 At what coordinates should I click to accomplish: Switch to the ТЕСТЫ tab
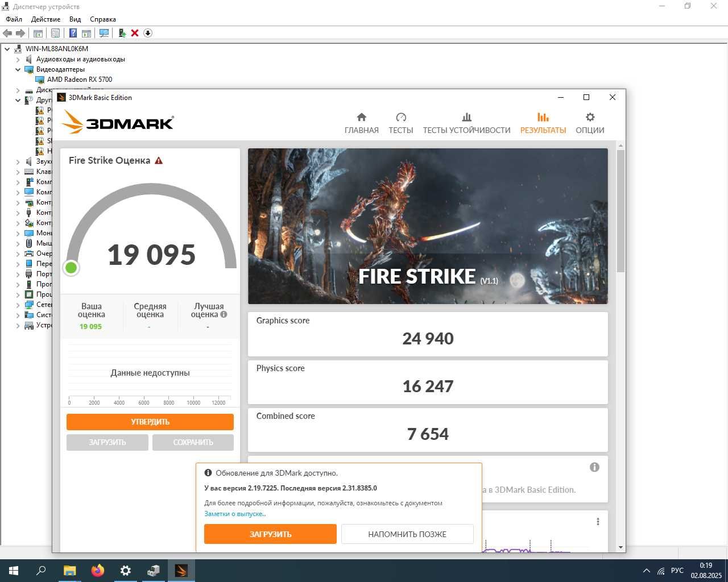click(401, 123)
